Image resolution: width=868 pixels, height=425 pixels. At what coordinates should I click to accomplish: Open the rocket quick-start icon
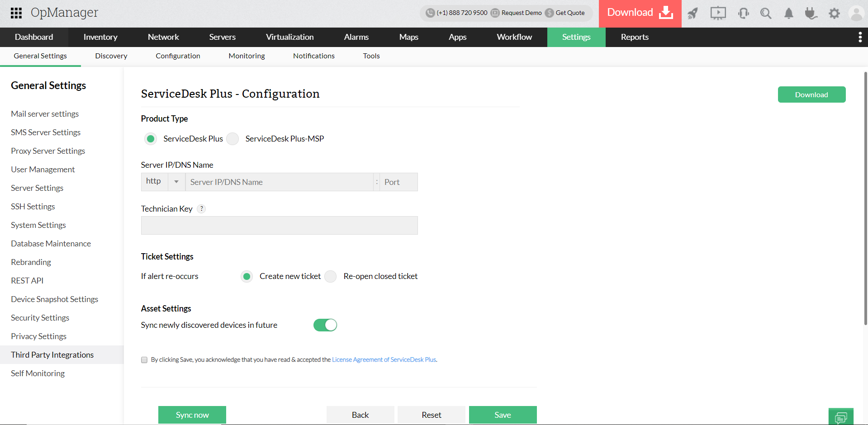tap(693, 13)
